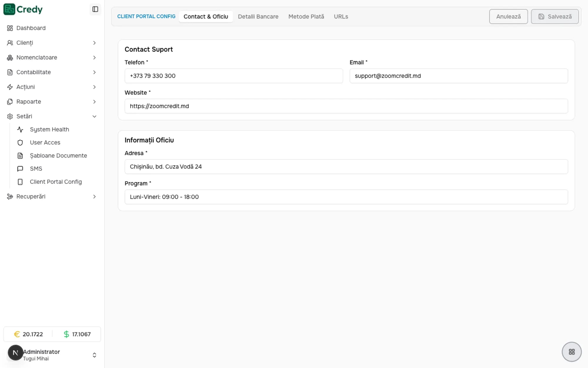588x368 pixels.
Task: Click the euro exchange rate icon
Action: tap(17, 334)
